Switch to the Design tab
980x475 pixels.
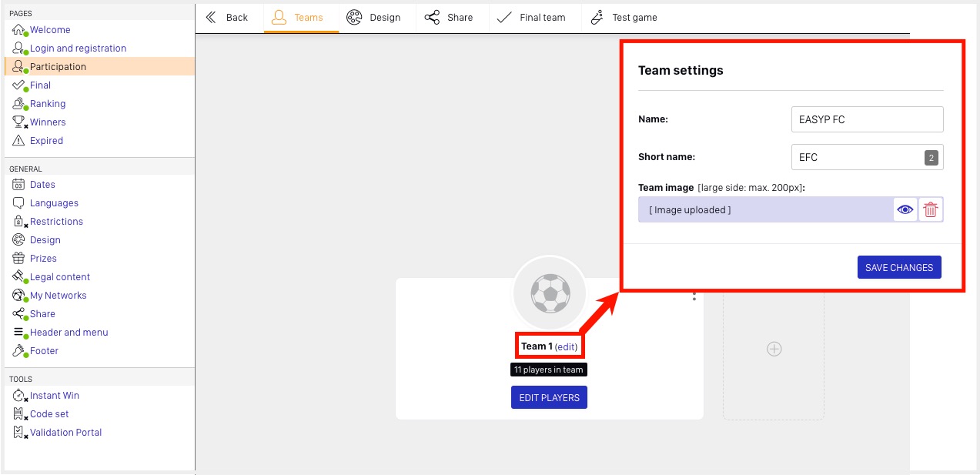[x=373, y=17]
